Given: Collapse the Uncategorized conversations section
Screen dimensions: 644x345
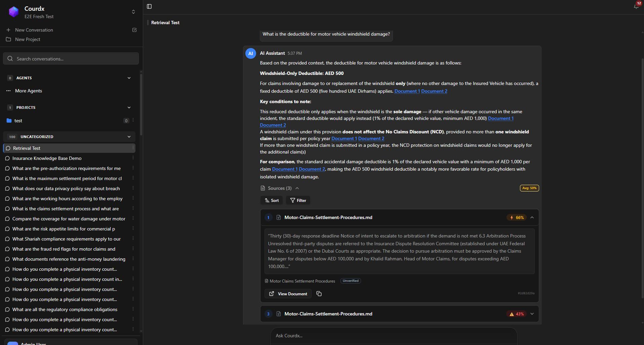Looking at the screenshot, I should (129, 137).
